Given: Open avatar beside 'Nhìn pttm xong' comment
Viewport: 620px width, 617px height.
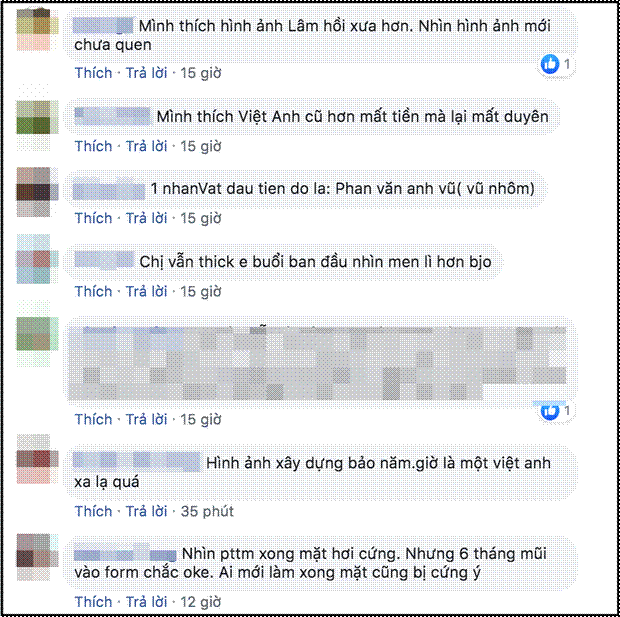Looking at the screenshot, I should 37,557.
